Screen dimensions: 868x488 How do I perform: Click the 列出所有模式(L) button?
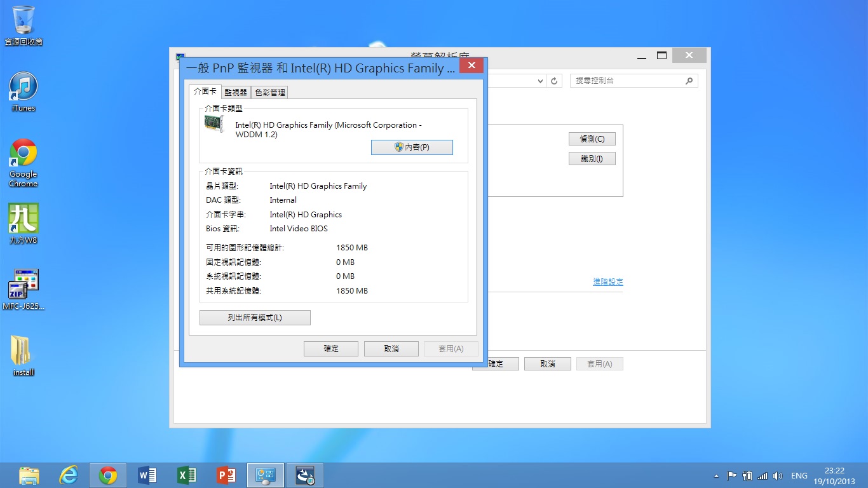point(255,318)
